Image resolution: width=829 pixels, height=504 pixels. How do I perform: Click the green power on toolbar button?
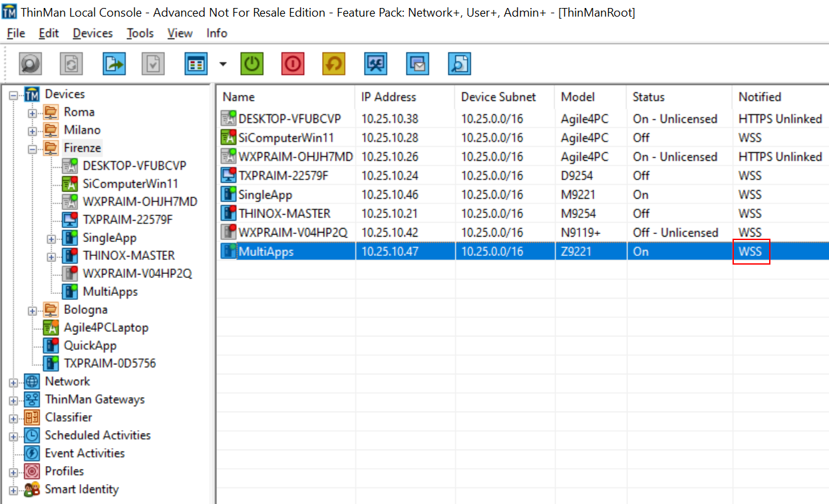tap(251, 64)
